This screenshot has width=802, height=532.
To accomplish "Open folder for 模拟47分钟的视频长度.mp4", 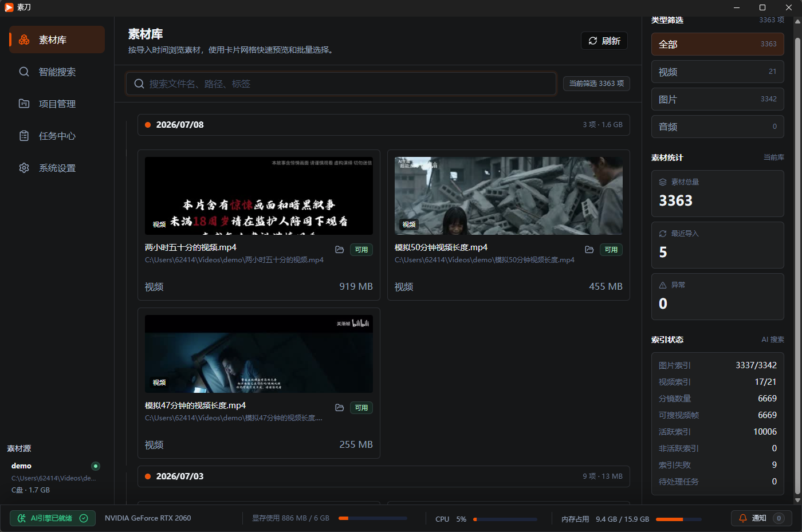I will click(x=340, y=408).
